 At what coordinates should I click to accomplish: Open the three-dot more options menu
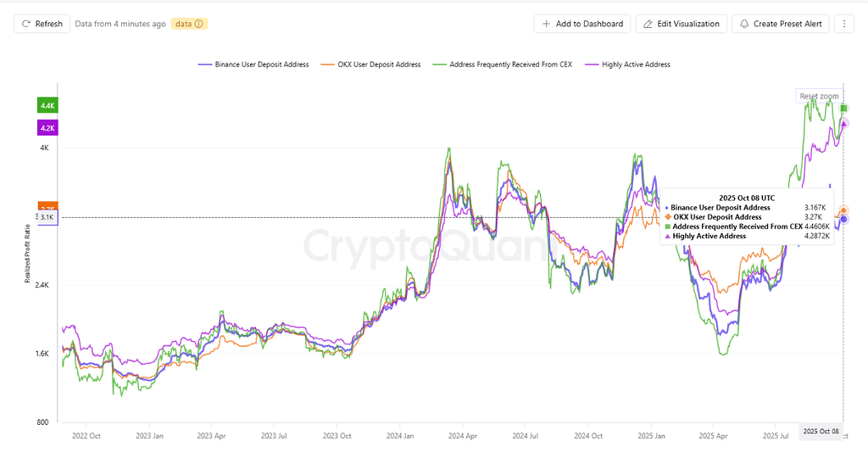pos(843,24)
